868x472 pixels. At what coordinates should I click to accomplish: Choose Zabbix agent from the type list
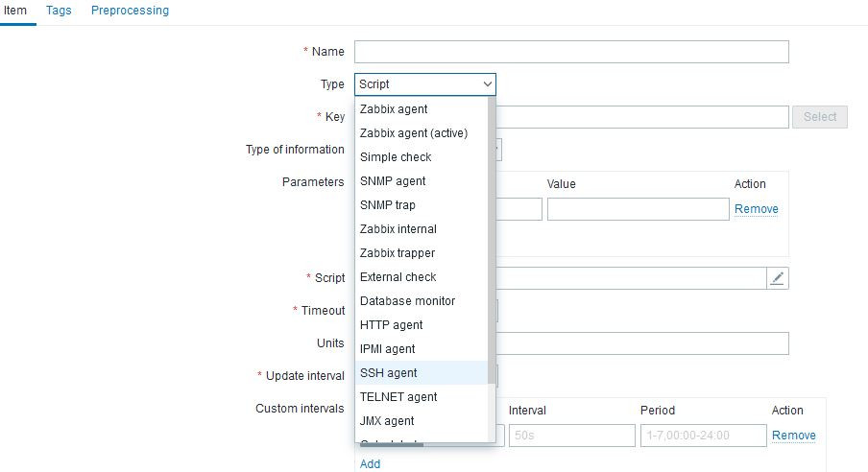394,109
